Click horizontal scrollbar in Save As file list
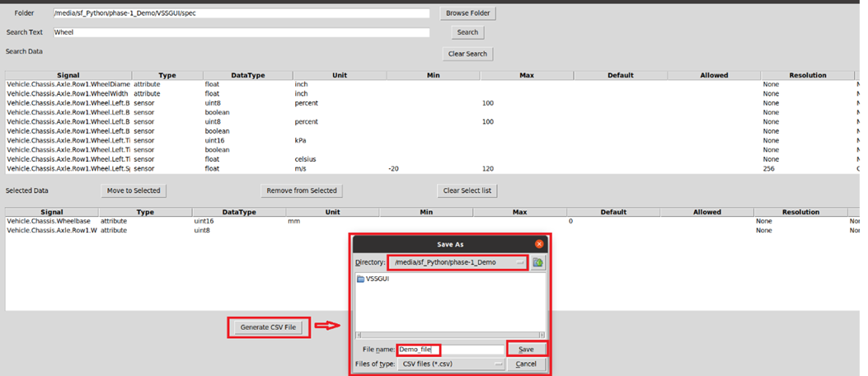 pos(450,335)
